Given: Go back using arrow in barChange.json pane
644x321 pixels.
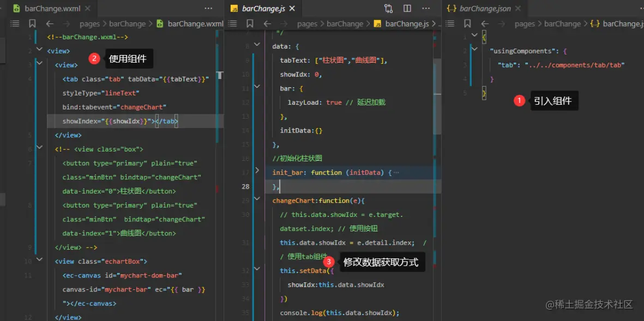Looking at the screenshot, I should (485, 24).
